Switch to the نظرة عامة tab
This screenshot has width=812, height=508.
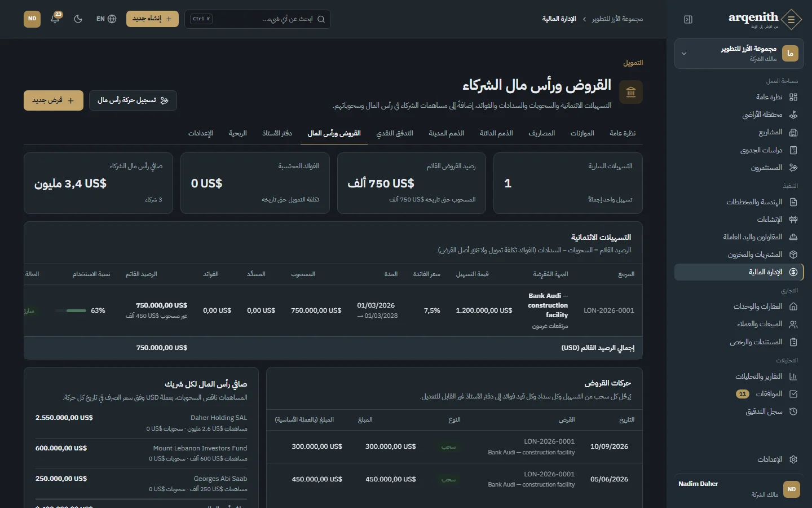[x=623, y=133]
